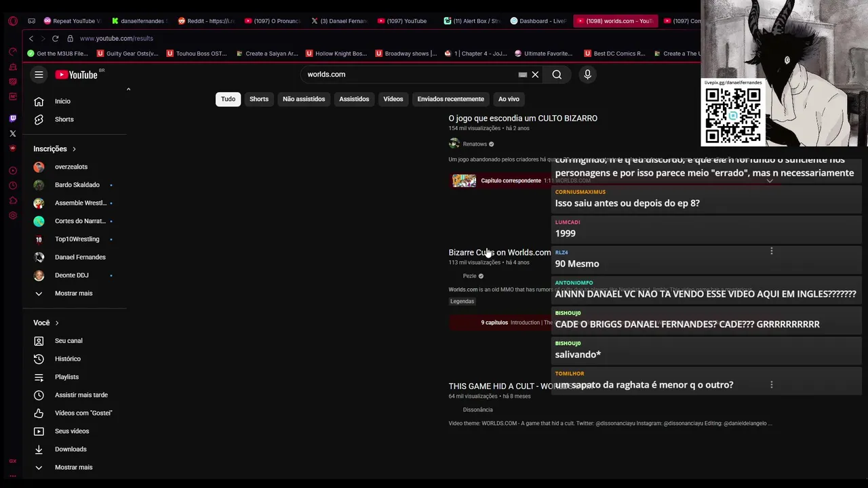Viewport: 868px width, 488px height.
Task: Switch to the danaelfernandes Kick tab
Action: (139, 21)
